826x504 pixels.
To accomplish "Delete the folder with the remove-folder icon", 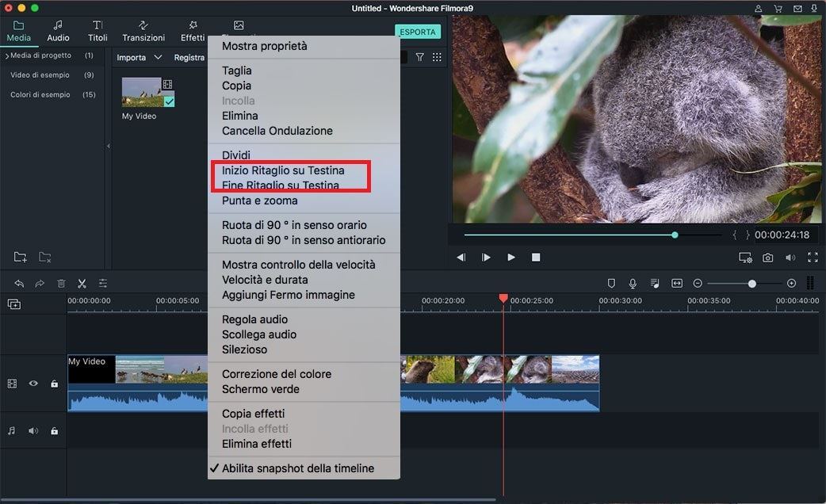I will tap(45, 257).
